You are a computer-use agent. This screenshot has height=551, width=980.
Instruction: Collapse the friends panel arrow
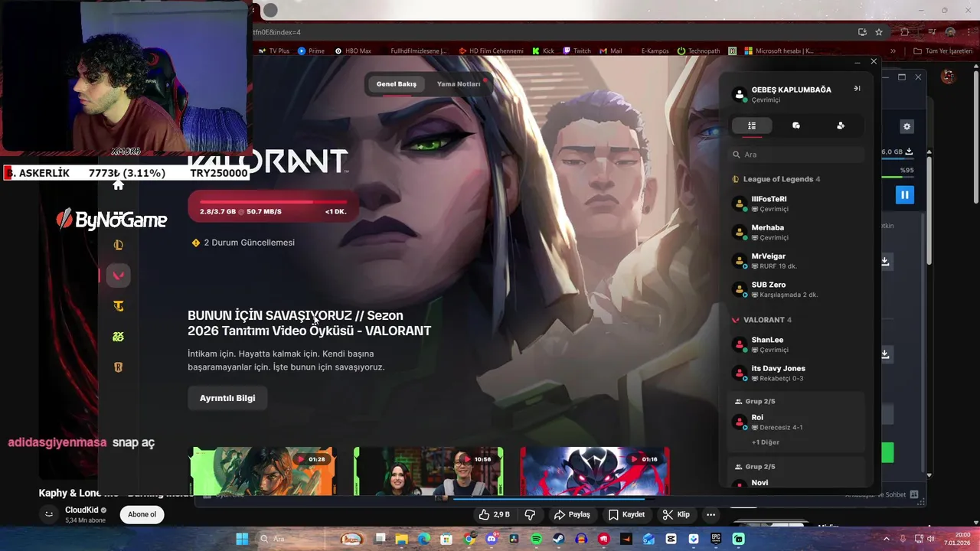(857, 89)
